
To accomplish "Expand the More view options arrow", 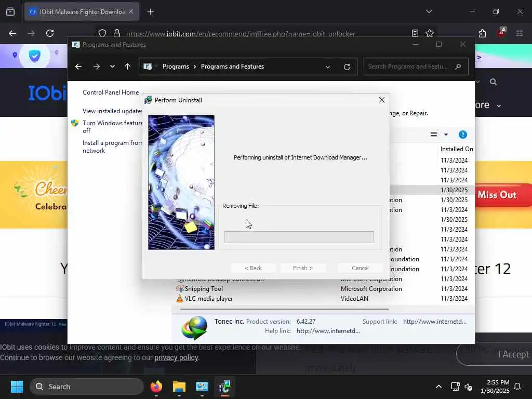I will 446,135.
